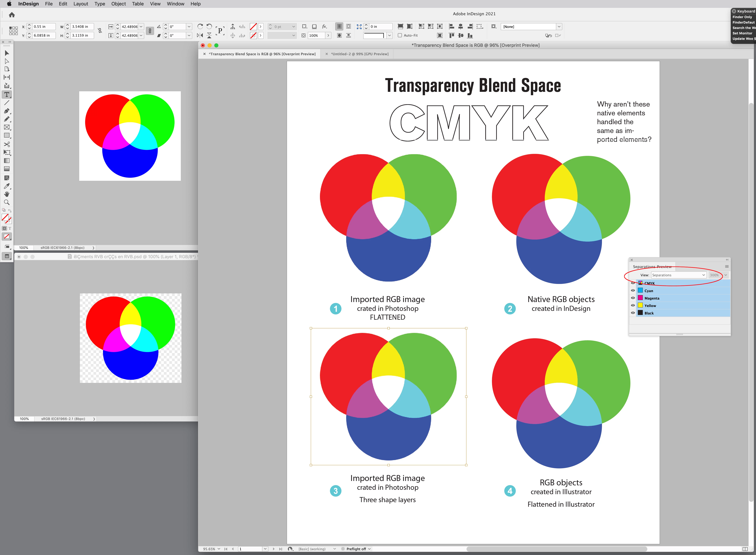Select the Hand tool
Image resolution: width=756 pixels, height=555 pixels.
point(7,194)
